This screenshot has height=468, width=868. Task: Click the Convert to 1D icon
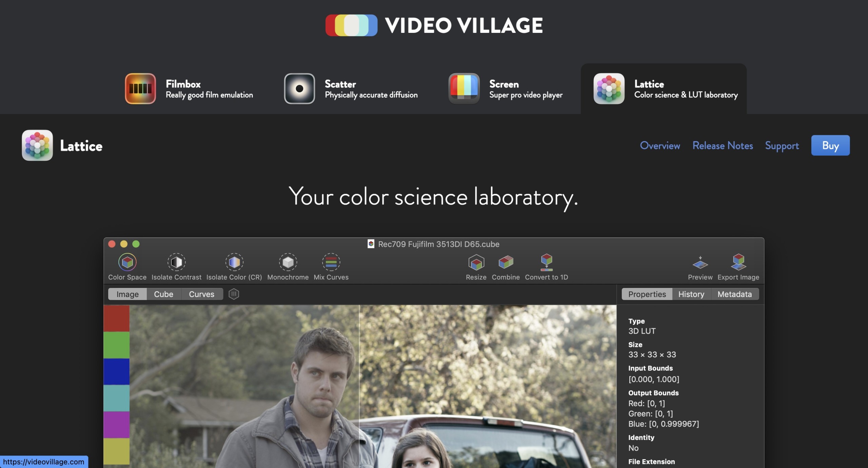(x=546, y=262)
